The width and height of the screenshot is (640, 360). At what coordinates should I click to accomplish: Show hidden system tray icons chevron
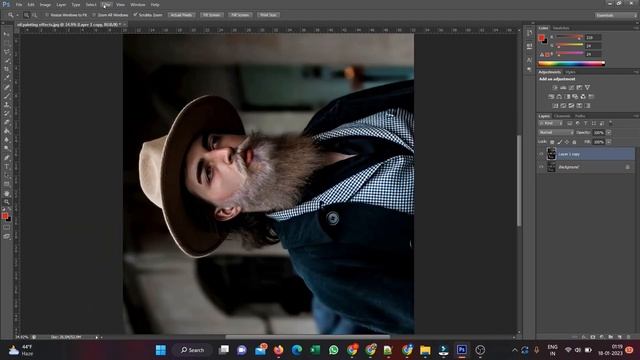[514, 350]
